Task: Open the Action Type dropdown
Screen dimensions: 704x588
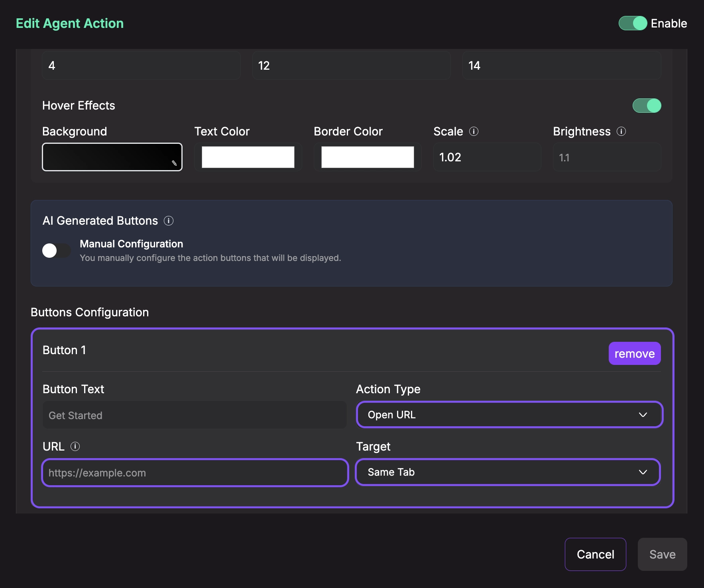Action: click(509, 415)
